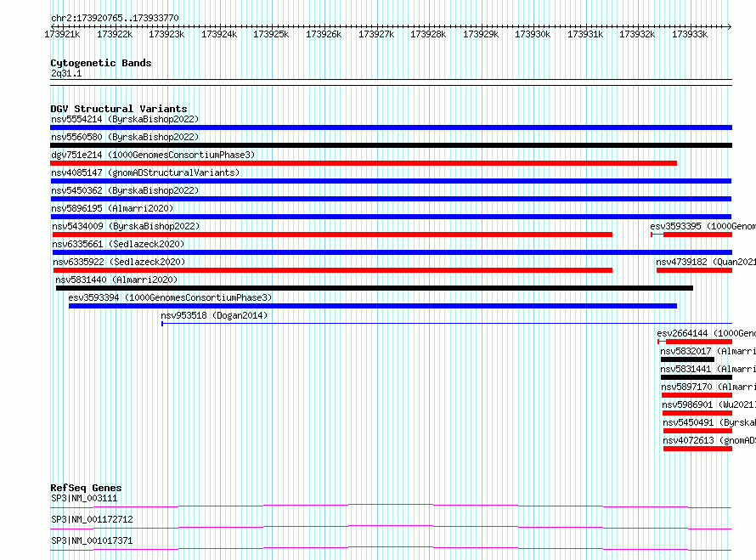This screenshot has width=756, height=560.
Task: Click the 173925k ruler tick label
Action: coord(271,34)
